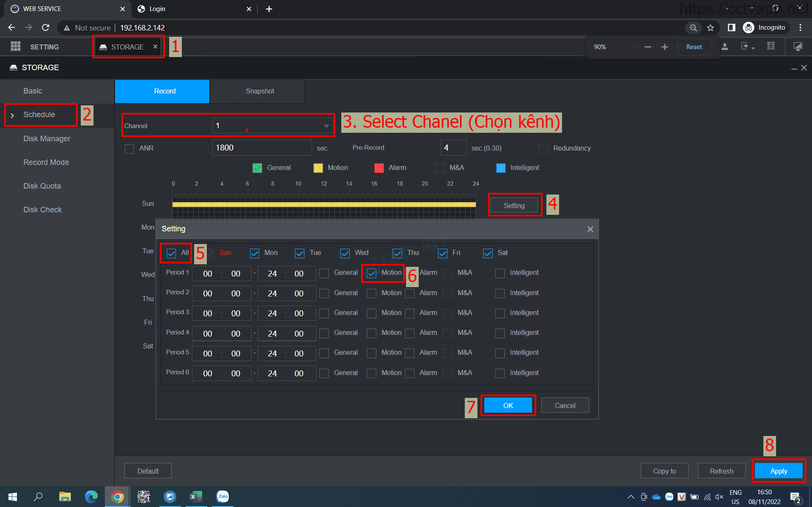Click the user account icon

725,47
